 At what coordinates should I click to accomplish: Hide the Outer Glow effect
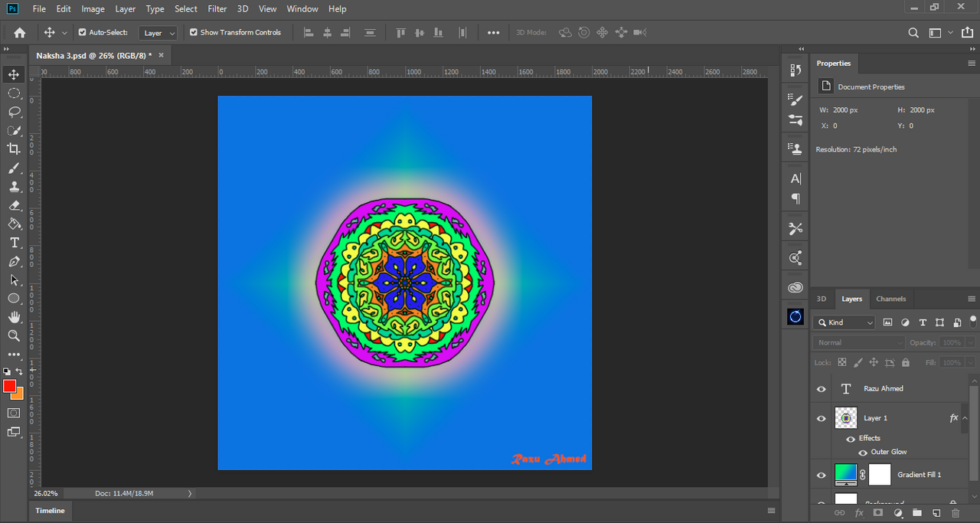pyautogui.click(x=863, y=453)
